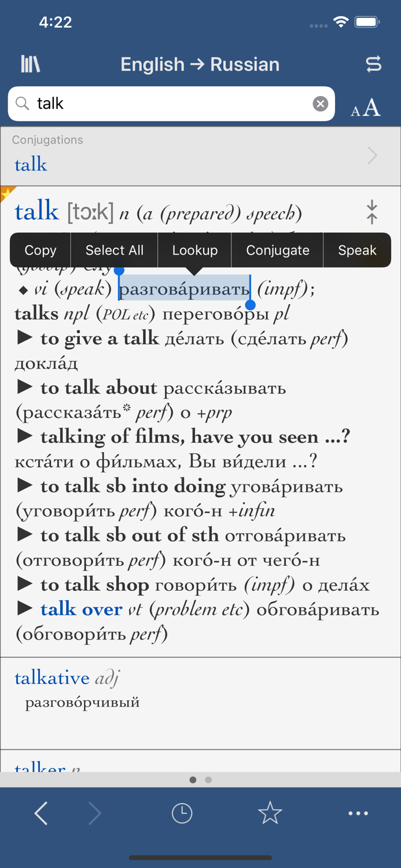
Task: Choose Copy in the popup menu
Action: coord(41,251)
